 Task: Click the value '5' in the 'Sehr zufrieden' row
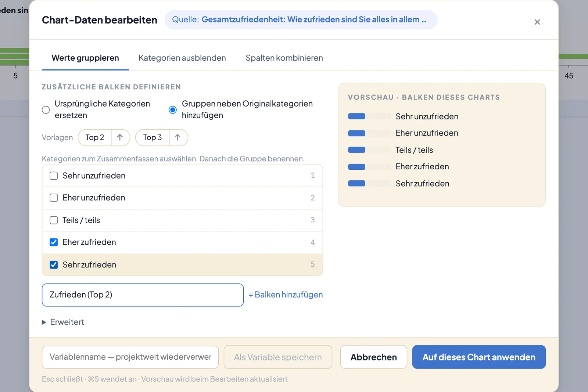(x=313, y=265)
